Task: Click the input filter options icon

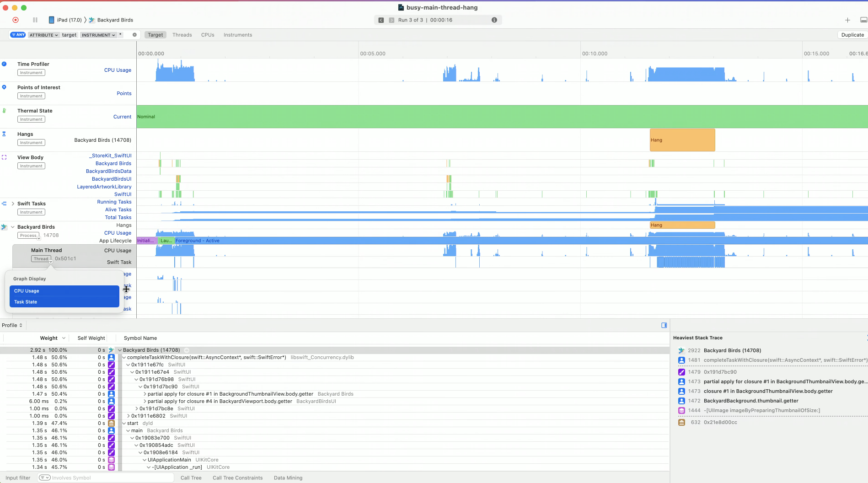Action: [x=44, y=478]
